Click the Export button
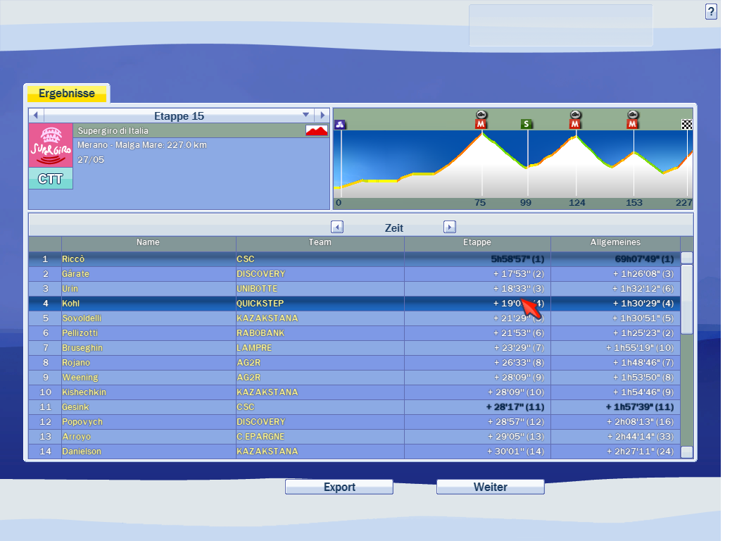Screen dimensions: 756x541 339,487
